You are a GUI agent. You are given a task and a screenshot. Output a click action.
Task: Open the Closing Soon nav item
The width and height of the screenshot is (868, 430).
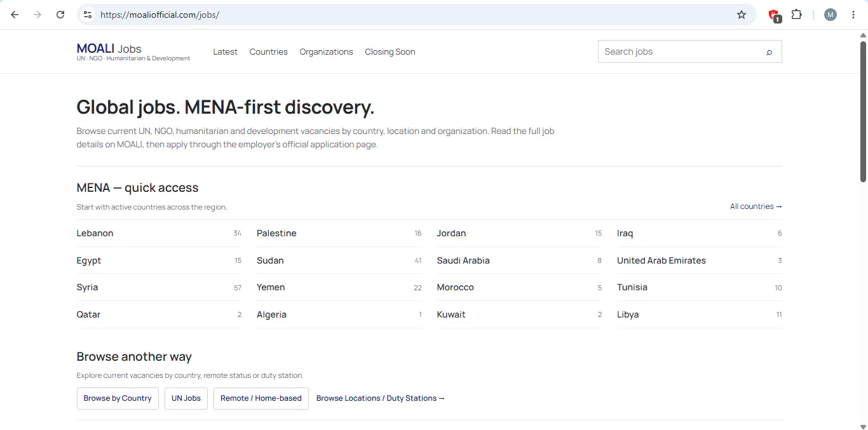390,52
